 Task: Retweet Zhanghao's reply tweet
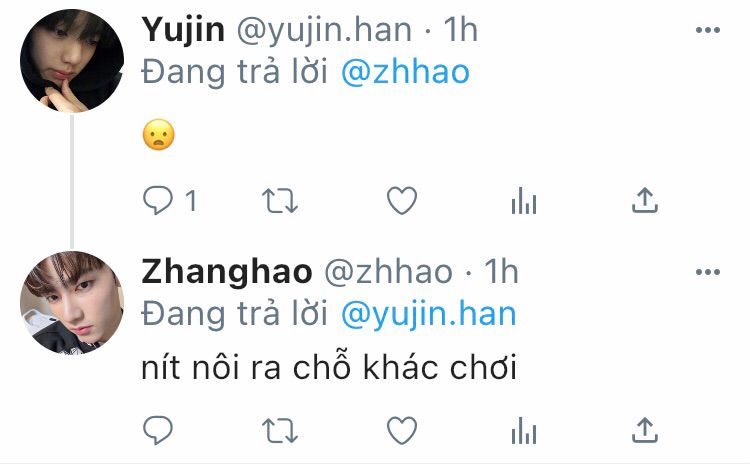click(x=280, y=431)
